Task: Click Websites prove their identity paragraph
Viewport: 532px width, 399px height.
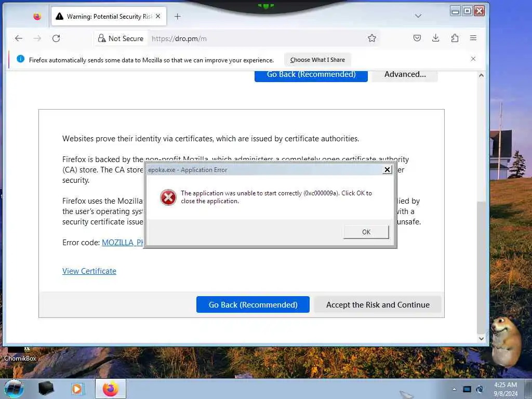Action: pos(211,138)
